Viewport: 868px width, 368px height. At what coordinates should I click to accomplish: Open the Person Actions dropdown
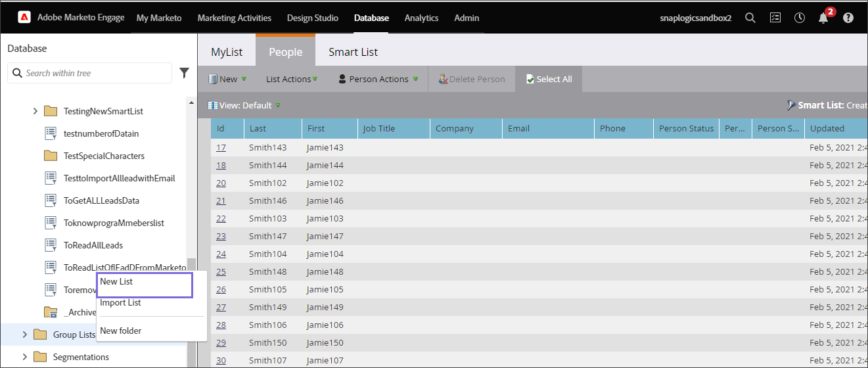[378, 79]
